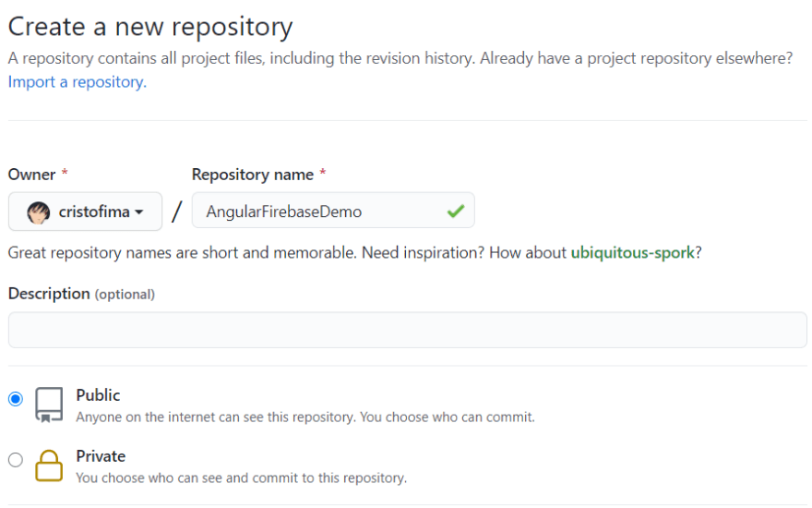812x508 pixels.
Task: Click the Create a new repository heading
Action: 150,27
